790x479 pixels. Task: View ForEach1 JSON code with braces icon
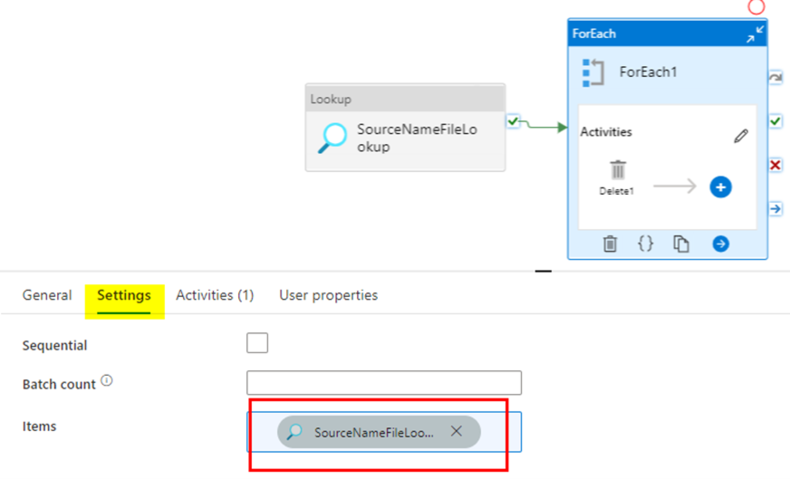tap(645, 244)
